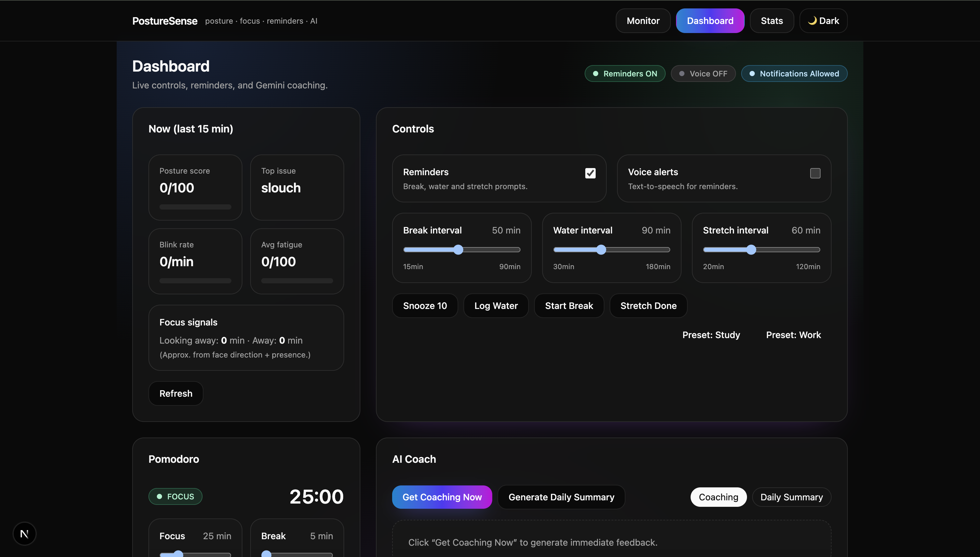Enable the Voice alerts checkbox
Screen dimensions: 980x557
tap(815, 173)
